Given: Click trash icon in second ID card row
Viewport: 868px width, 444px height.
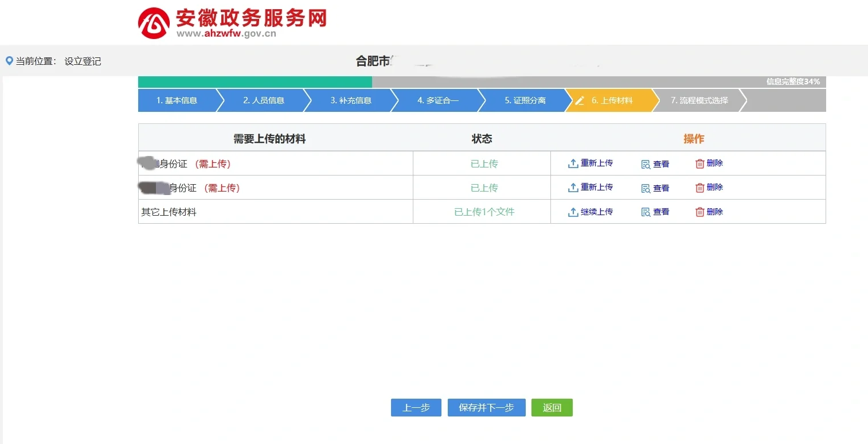Looking at the screenshot, I should coord(699,188).
